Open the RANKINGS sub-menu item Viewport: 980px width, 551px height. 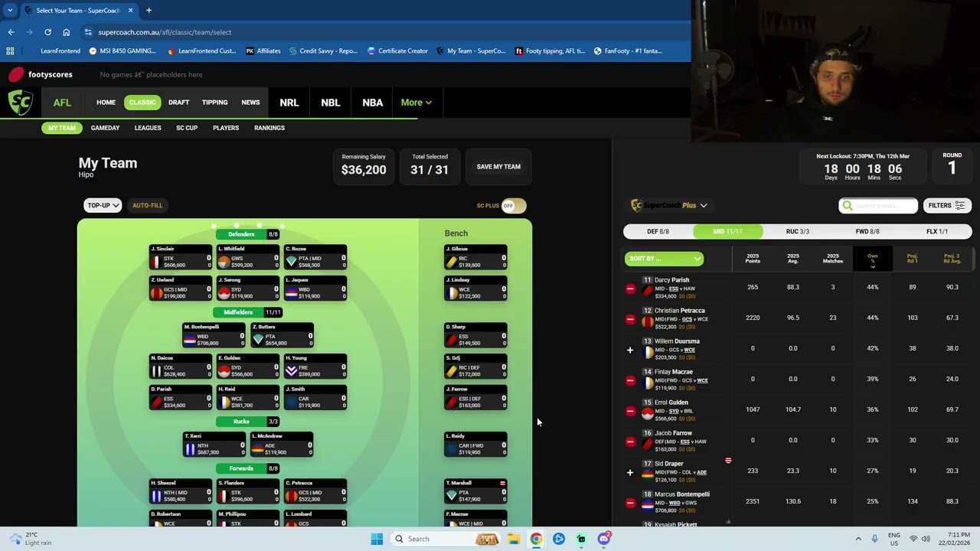click(269, 128)
